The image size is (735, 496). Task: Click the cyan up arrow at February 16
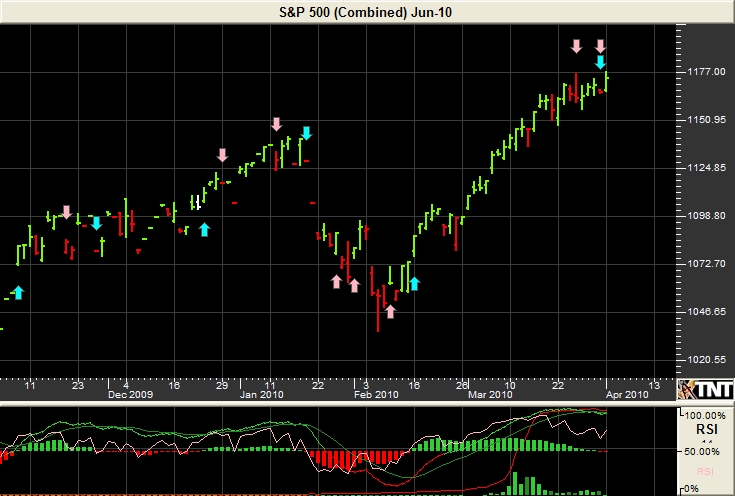pos(414,284)
